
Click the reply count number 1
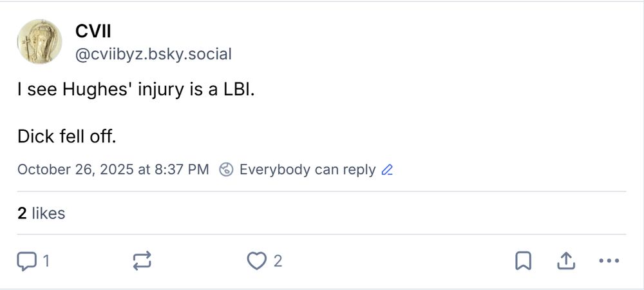46,261
